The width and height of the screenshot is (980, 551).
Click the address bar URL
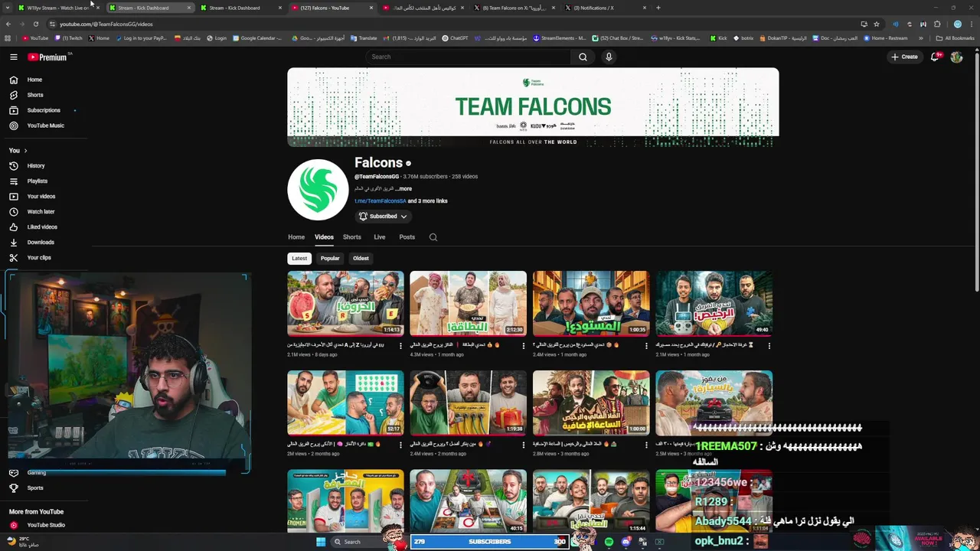pos(106,24)
